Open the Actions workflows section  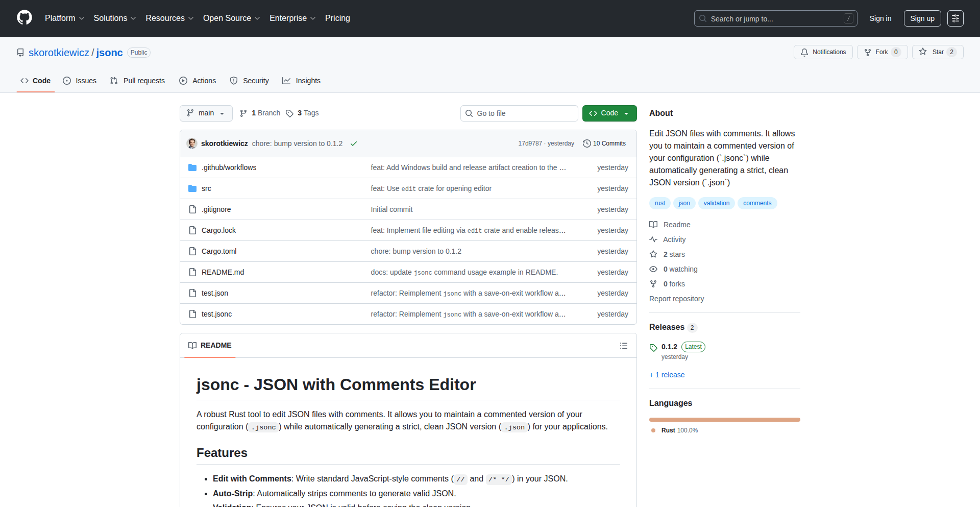(x=198, y=81)
